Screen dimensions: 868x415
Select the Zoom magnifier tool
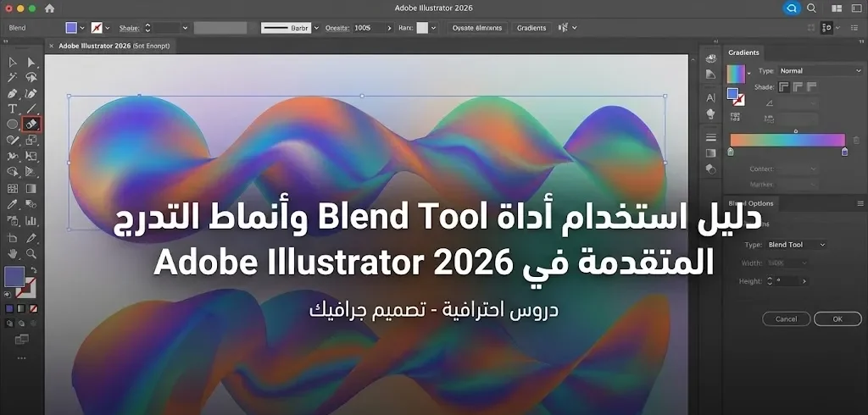point(31,253)
